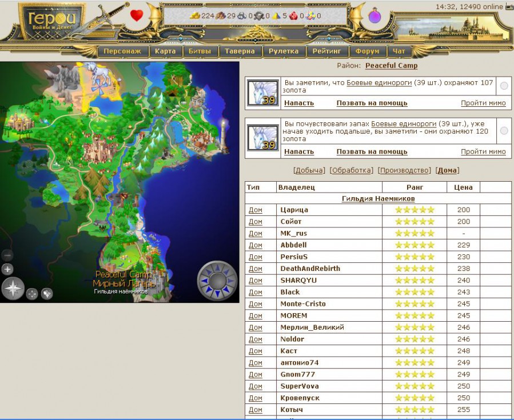Image resolution: width=514 pixels, height=420 pixels.
Task: Open the Таверна menu item
Action: [240, 51]
